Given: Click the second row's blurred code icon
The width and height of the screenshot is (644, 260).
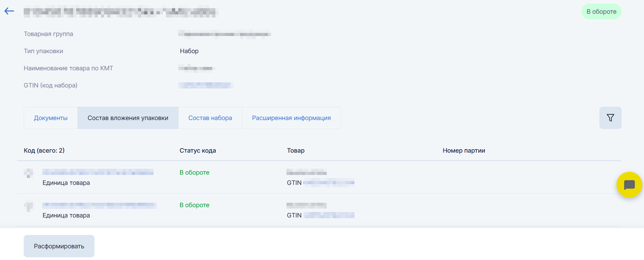Looking at the screenshot, I should click(29, 206).
